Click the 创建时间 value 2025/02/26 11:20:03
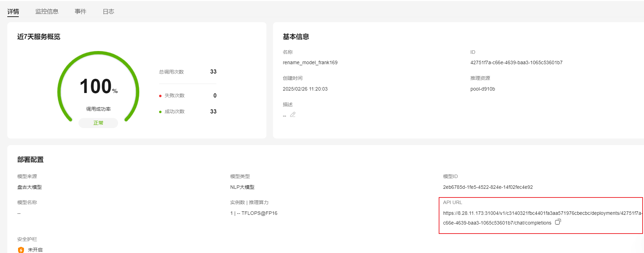The width and height of the screenshot is (644, 253). tap(305, 89)
